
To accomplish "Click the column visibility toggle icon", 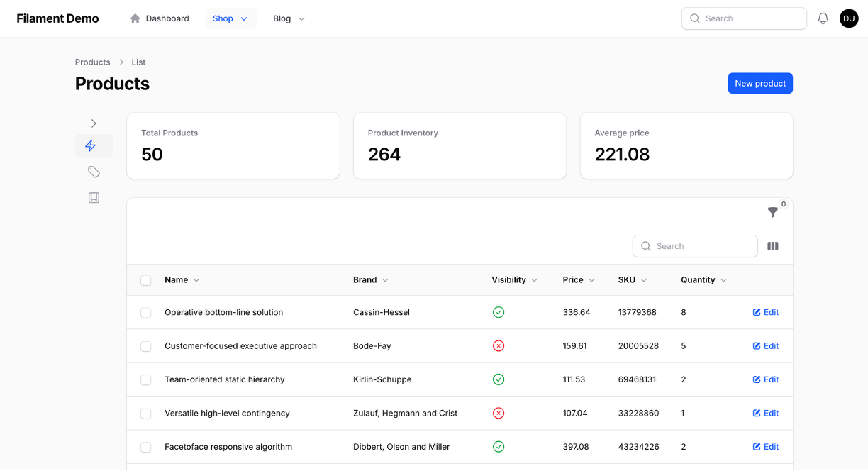I will [772, 245].
